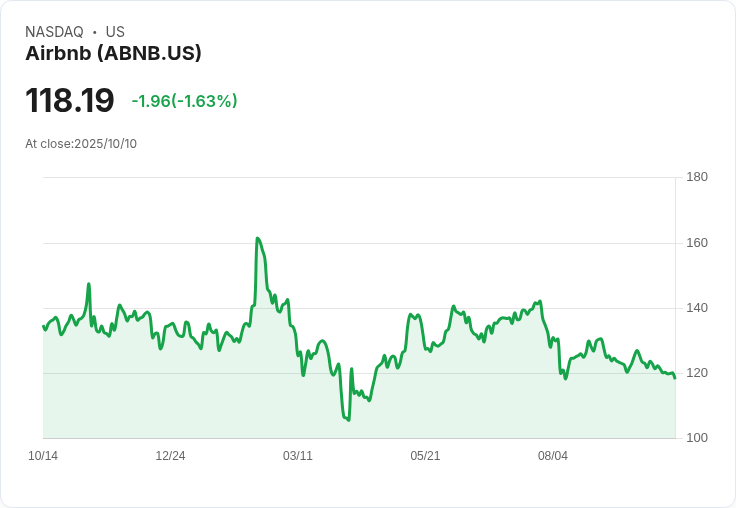Screen dimensions: 736x508
Task: Click the At close:2025/10/10 timestamp
Action: [81, 144]
